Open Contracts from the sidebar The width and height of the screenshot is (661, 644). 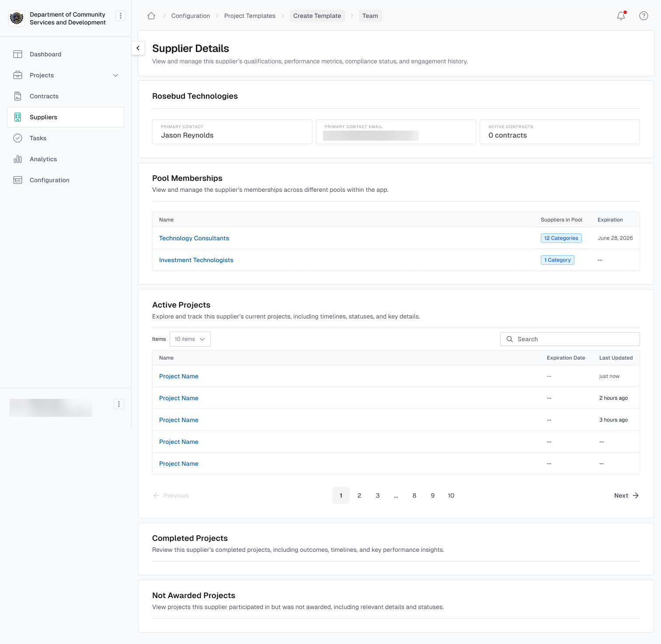[44, 96]
